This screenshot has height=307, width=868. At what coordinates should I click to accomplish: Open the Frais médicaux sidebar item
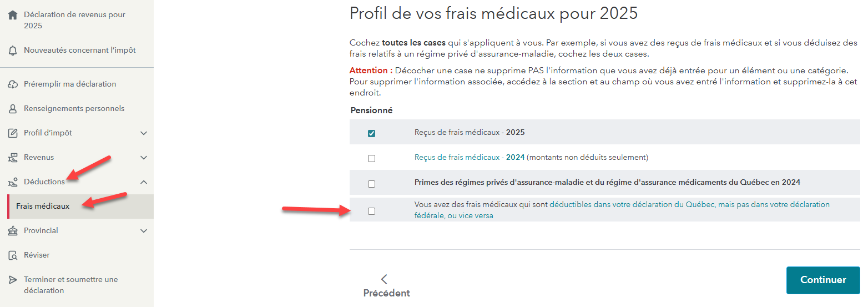click(x=43, y=206)
